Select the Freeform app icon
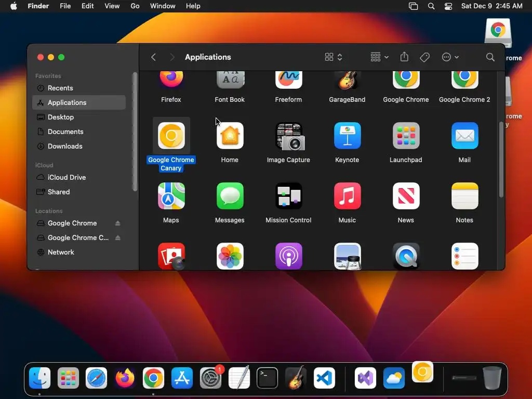This screenshot has height=399, width=532. pyautogui.click(x=288, y=80)
